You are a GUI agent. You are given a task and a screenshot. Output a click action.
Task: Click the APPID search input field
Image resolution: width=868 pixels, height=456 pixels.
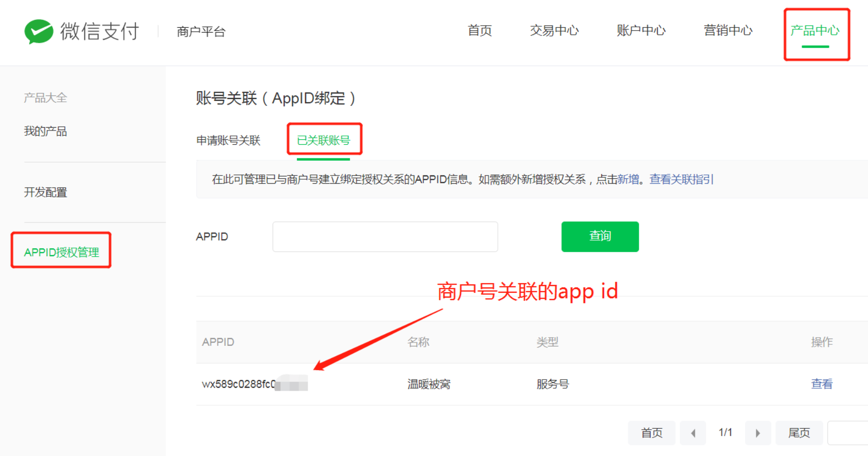[385, 237]
